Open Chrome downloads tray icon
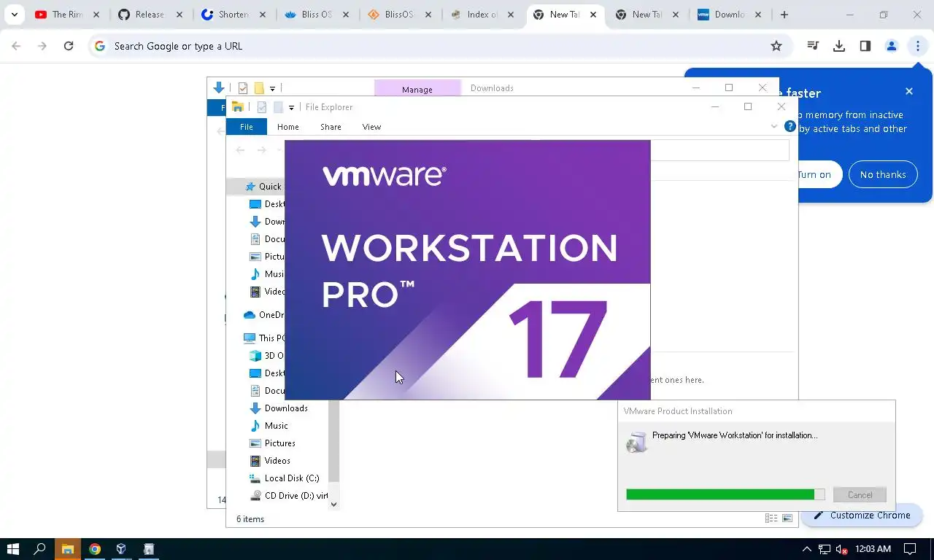The image size is (934, 560). click(x=839, y=46)
